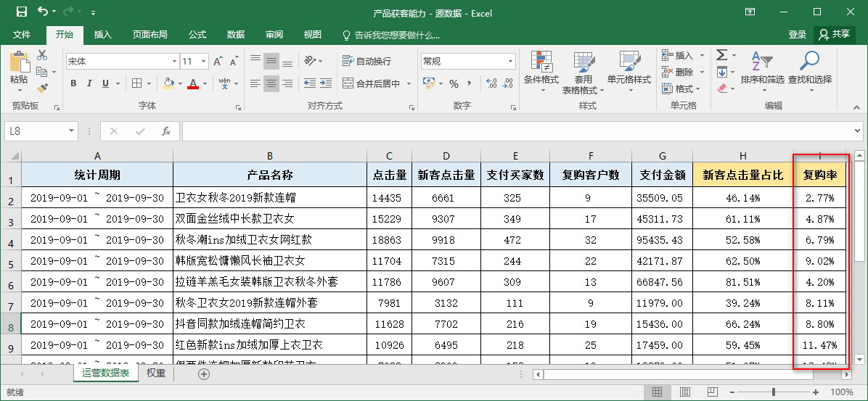Toggle align text right
868x401 pixels.
(287, 83)
